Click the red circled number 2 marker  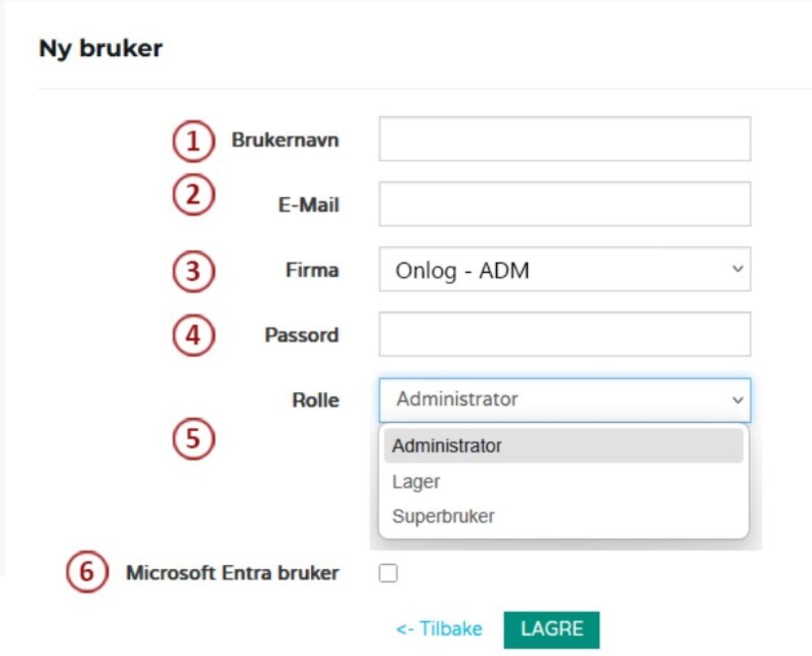click(x=192, y=195)
